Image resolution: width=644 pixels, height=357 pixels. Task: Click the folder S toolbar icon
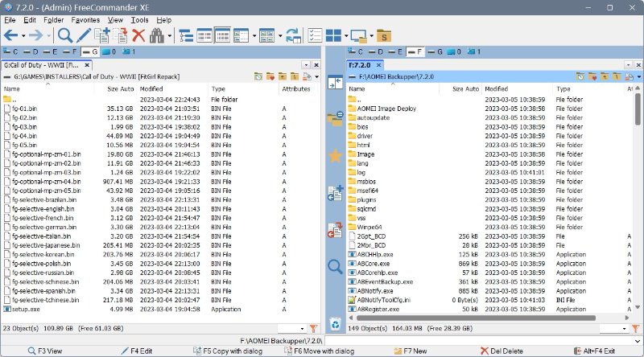384,36
